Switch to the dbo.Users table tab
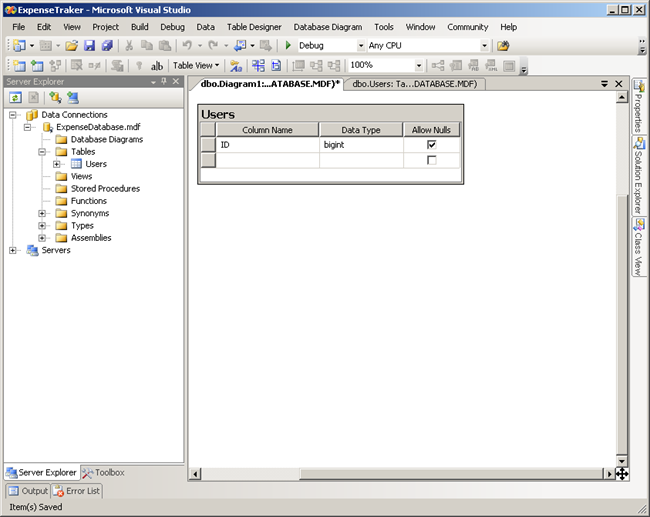The image size is (650, 517). (415, 84)
